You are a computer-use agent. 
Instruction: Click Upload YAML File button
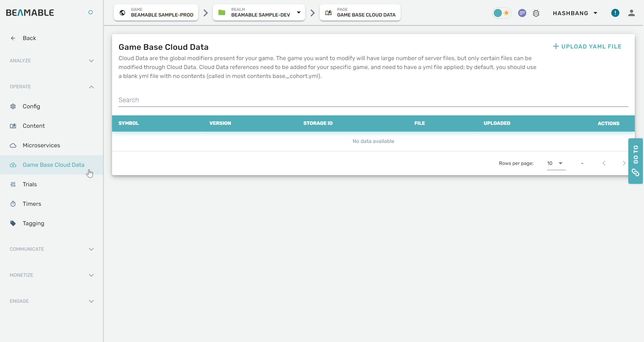pyautogui.click(x=587, y=47)
